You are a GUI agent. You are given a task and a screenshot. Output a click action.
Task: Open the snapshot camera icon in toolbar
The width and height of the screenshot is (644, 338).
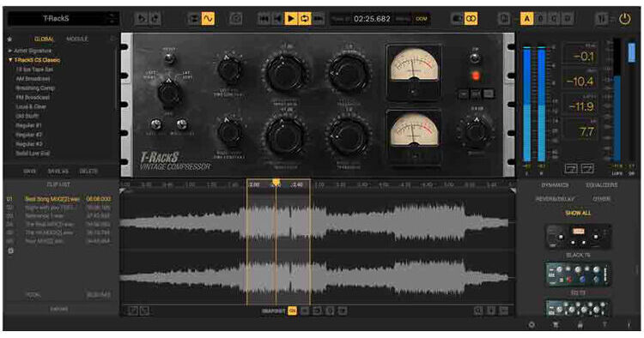pos(236,19)
